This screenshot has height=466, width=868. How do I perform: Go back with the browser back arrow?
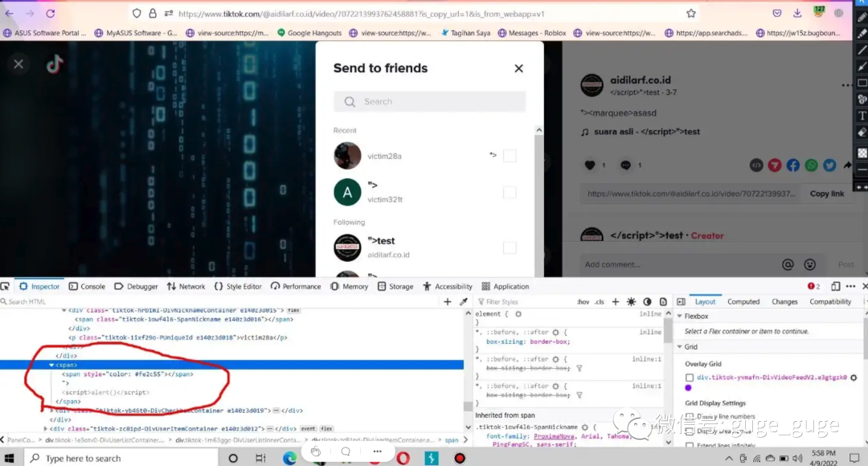tap(10, 14)
